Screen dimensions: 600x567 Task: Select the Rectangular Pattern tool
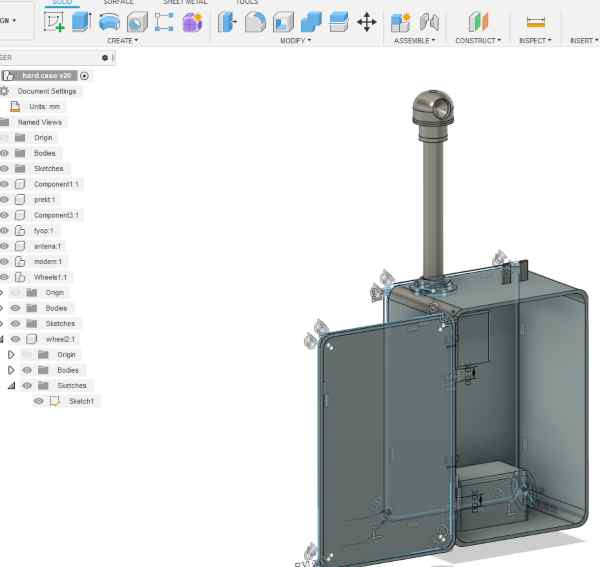tap(164, 22)
